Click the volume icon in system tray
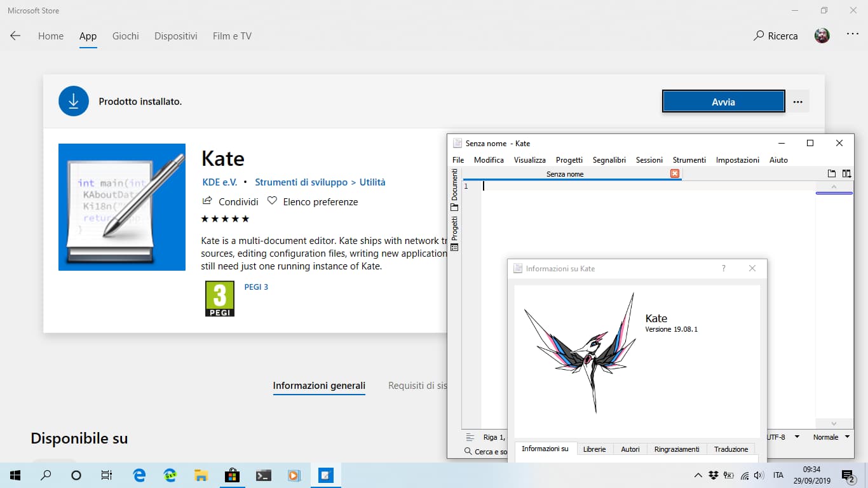The image size is (868, 488). pos(759,475)
